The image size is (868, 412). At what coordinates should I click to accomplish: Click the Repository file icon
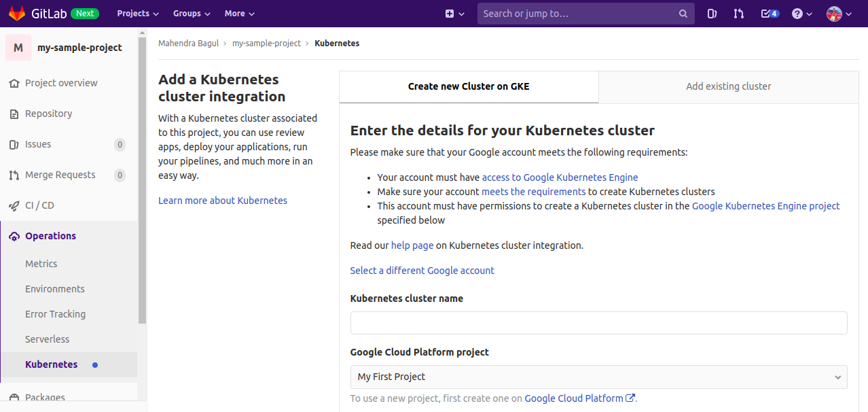(14, 114)
